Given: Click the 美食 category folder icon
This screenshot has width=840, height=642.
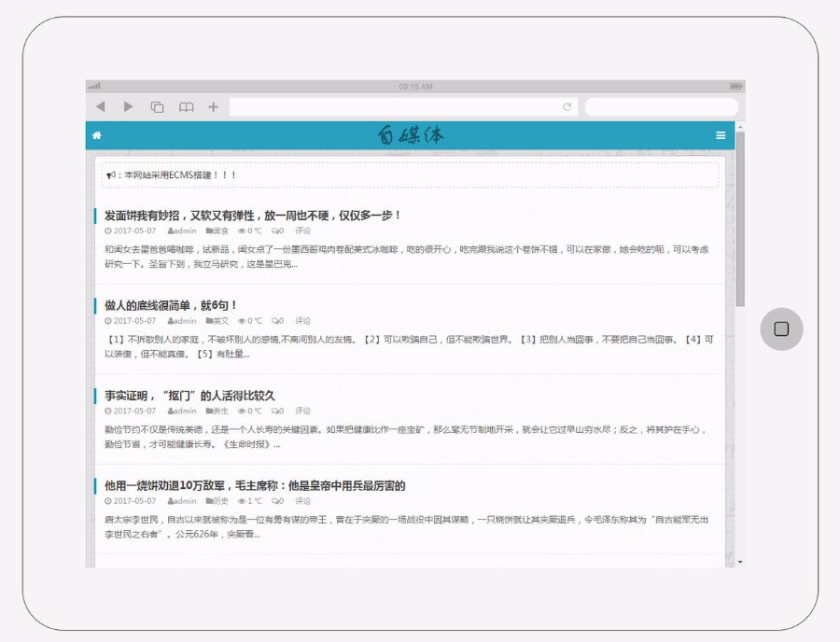Looking at the screenshot, I should pos(207,230).
